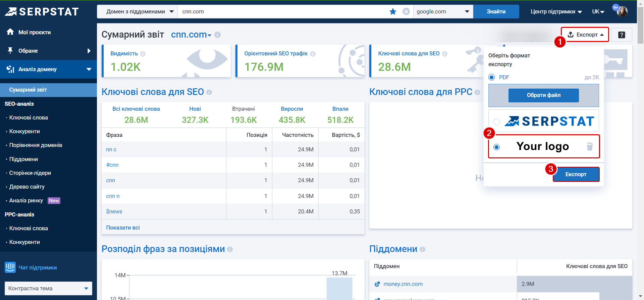644x300 pixels.
Task: Click info icon next to cnn.com title
Action: point(217,35)
